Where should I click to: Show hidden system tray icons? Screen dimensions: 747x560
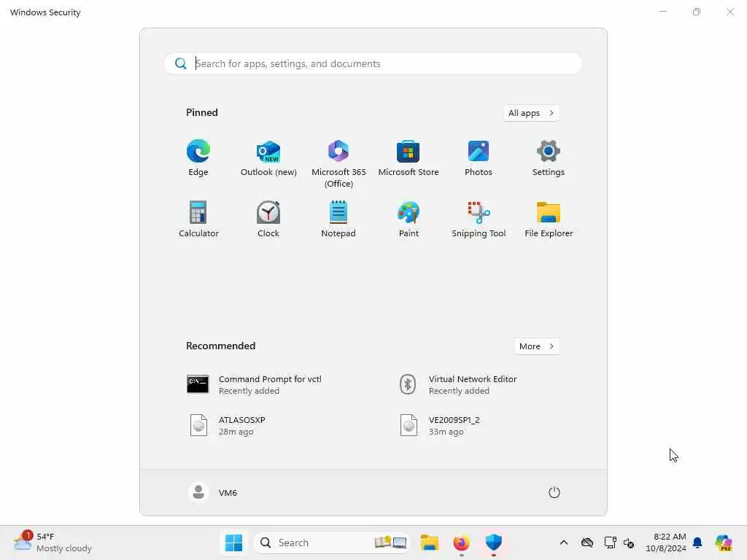coord(564,542)
